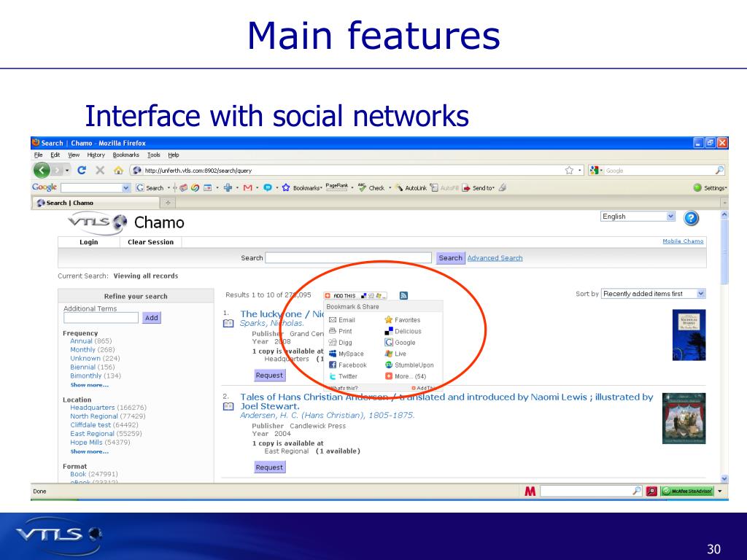Open the History menu
747x560 pixels.
[x=96, y=155]
